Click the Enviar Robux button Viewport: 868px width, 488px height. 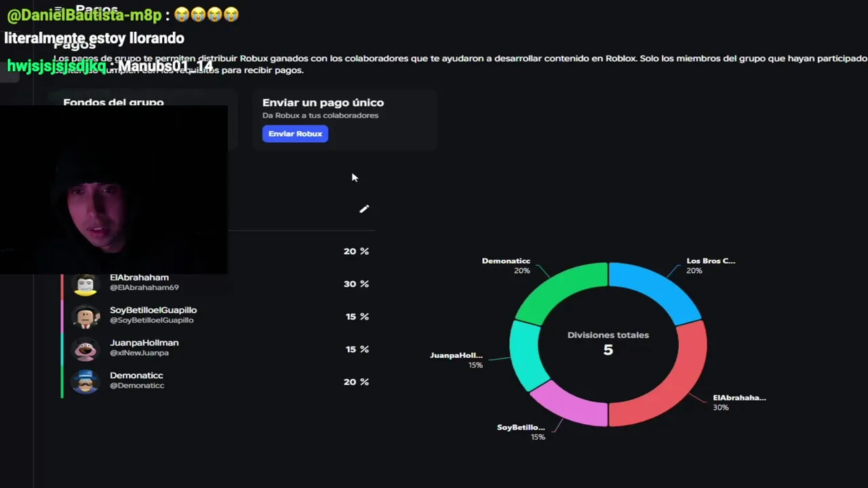tap(295, 134)
